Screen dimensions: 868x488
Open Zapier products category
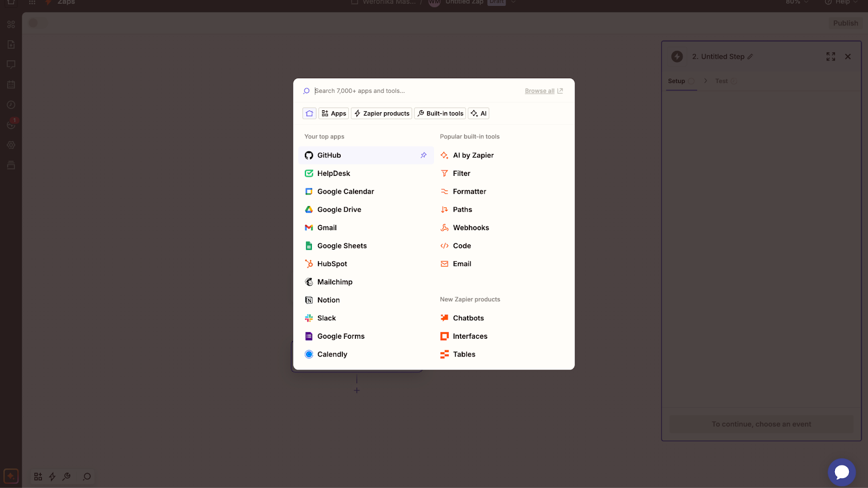click(381, 113)
